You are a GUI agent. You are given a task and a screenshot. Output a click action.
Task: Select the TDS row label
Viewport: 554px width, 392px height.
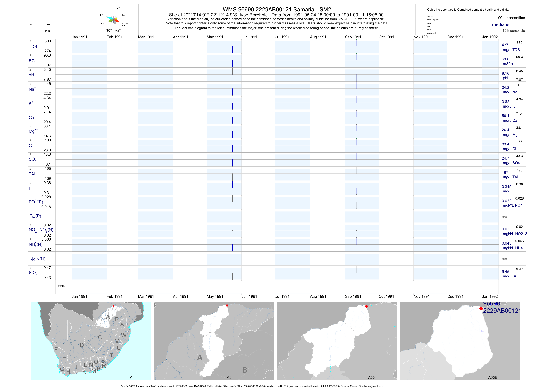click(33, 47)
